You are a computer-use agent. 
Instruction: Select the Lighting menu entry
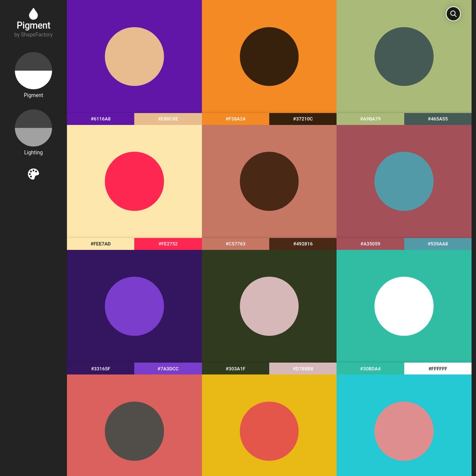pyautogui.click(x=33, y=152)
